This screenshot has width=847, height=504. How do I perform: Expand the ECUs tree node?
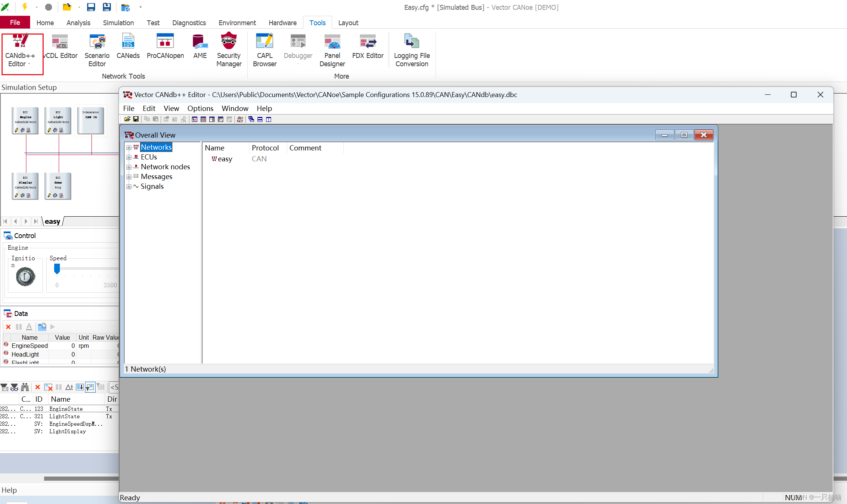click(x=129, y=157)
